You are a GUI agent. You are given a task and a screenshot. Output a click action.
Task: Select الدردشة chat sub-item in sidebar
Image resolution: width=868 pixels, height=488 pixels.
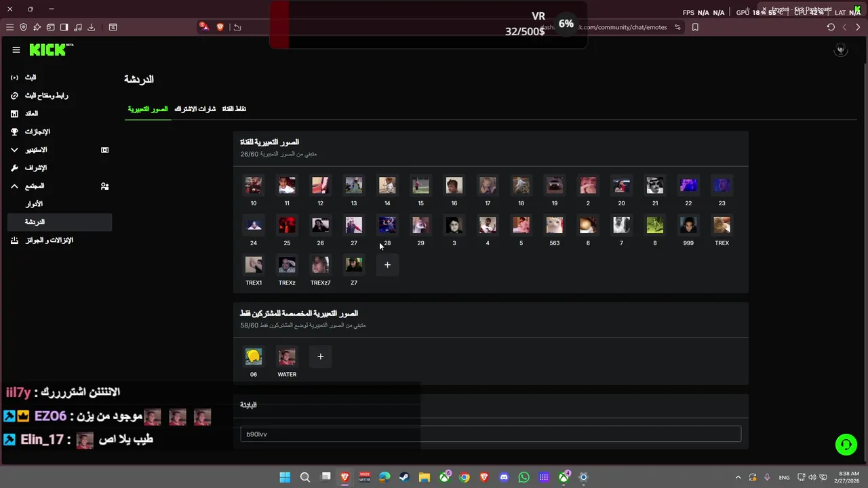(x=60, y=222)
